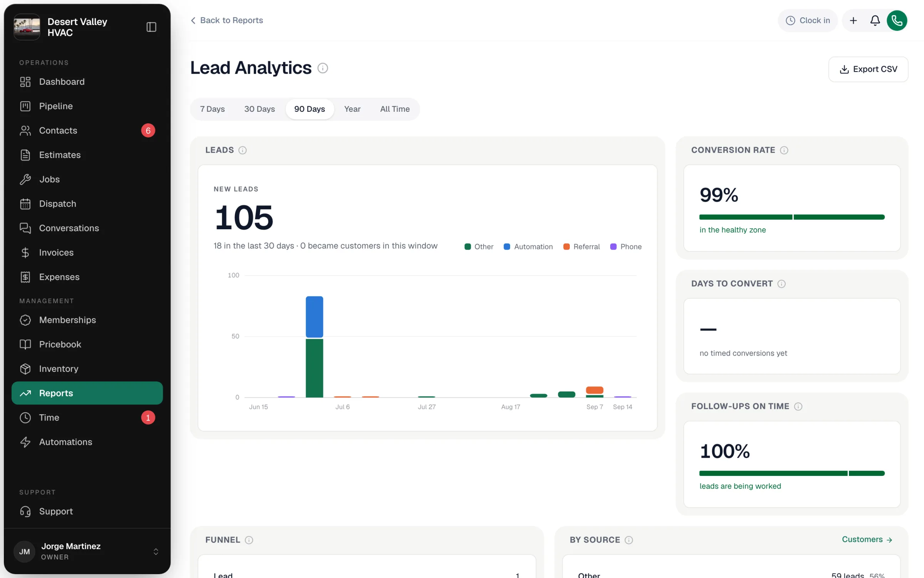
Task: Show Lead Analytics info tooltip icon
Action: click(x=323, y=68)
